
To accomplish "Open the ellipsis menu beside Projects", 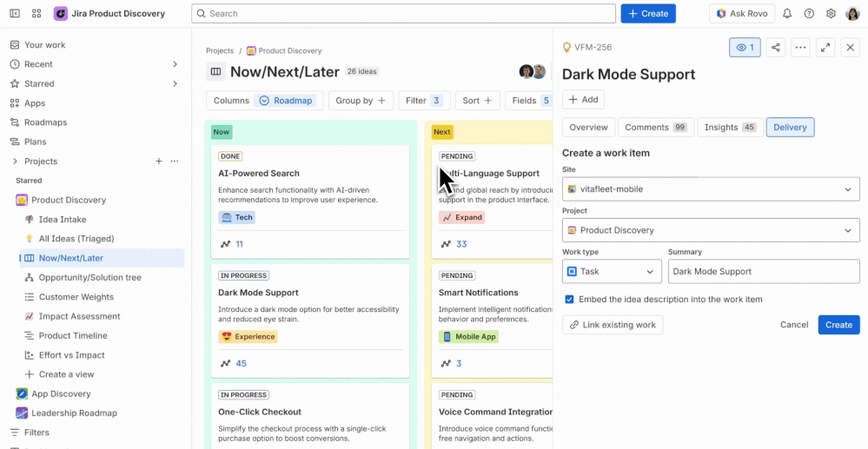I will (175, 162).
